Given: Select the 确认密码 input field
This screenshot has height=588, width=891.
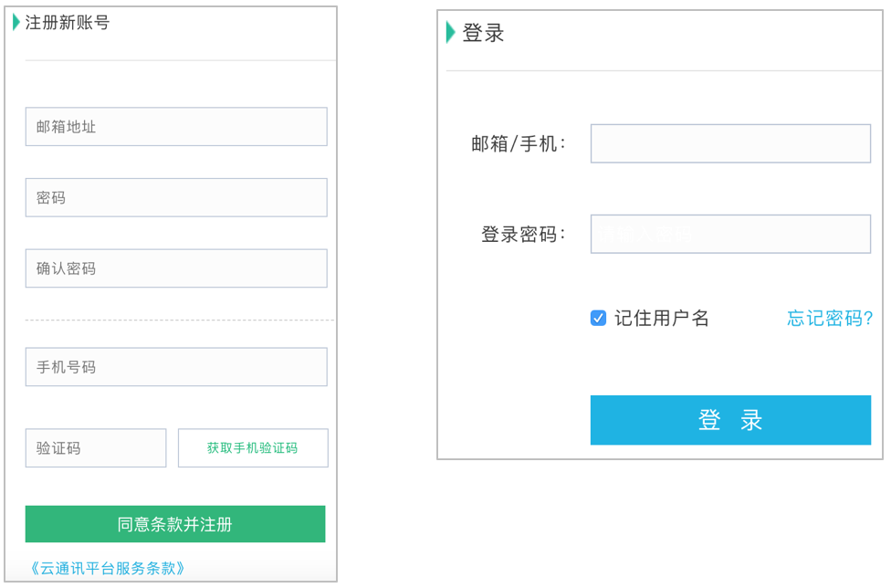Looking at the screenshot, I should (x=176, y=268).
